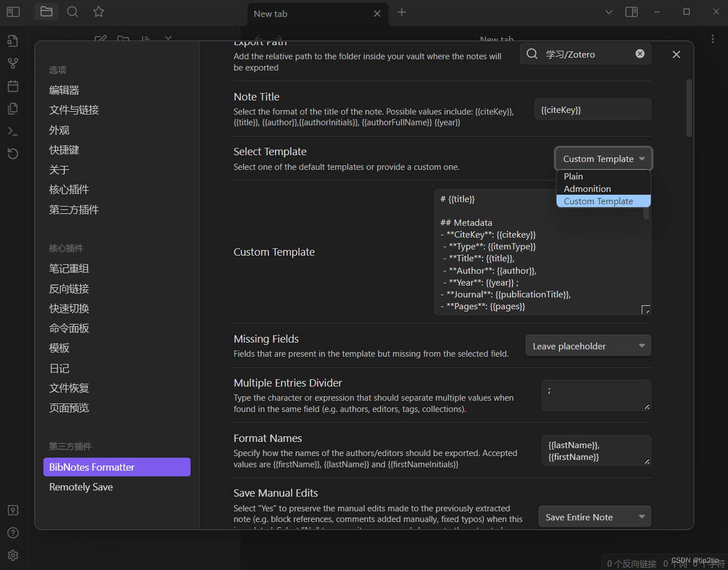728x570 pixels.
Task: Open the Select Template dropdown
Action: point(603,159)
